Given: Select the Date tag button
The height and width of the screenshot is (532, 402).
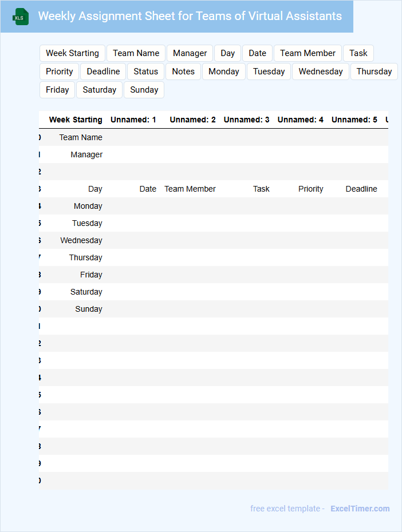Looking at the screenshot, I should [x=257, y=53].
